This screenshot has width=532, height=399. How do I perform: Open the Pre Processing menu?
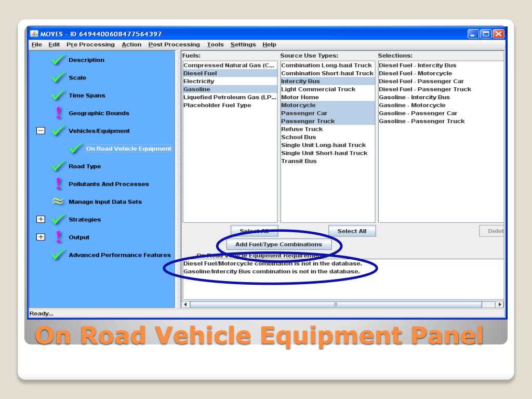click(x=90, y=45)
